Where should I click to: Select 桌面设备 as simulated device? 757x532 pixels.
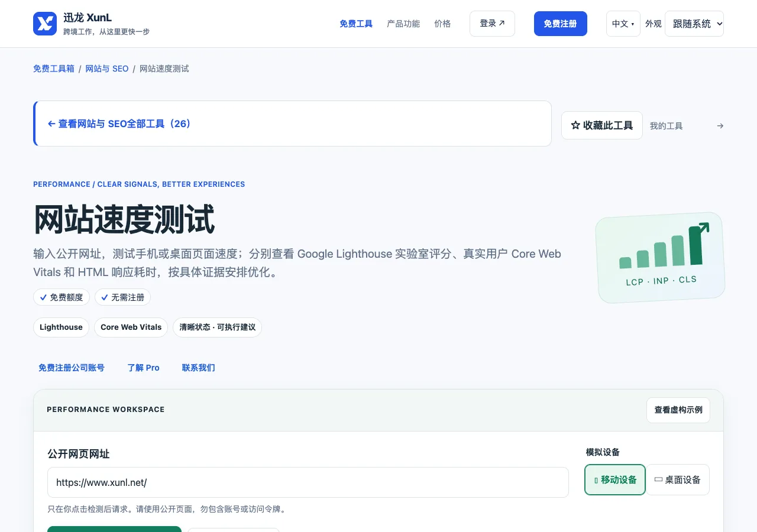[678, 479]
